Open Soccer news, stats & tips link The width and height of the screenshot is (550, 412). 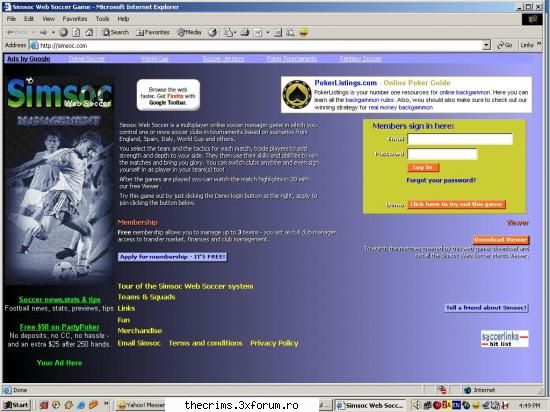coord(60,300)
